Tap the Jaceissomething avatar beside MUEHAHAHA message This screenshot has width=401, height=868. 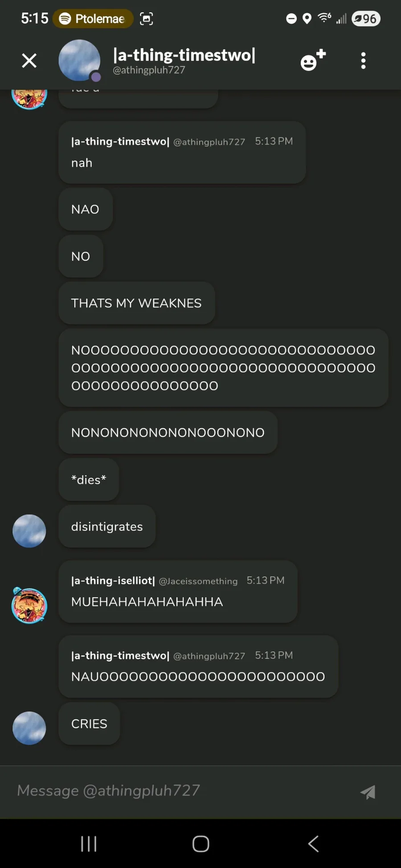tap(29, 605)
